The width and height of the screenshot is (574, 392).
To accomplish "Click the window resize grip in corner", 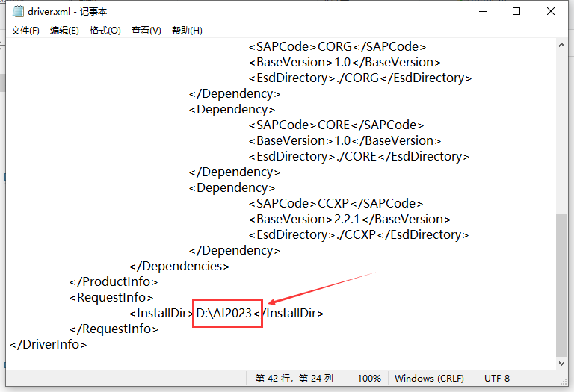I will coord(564,382).
